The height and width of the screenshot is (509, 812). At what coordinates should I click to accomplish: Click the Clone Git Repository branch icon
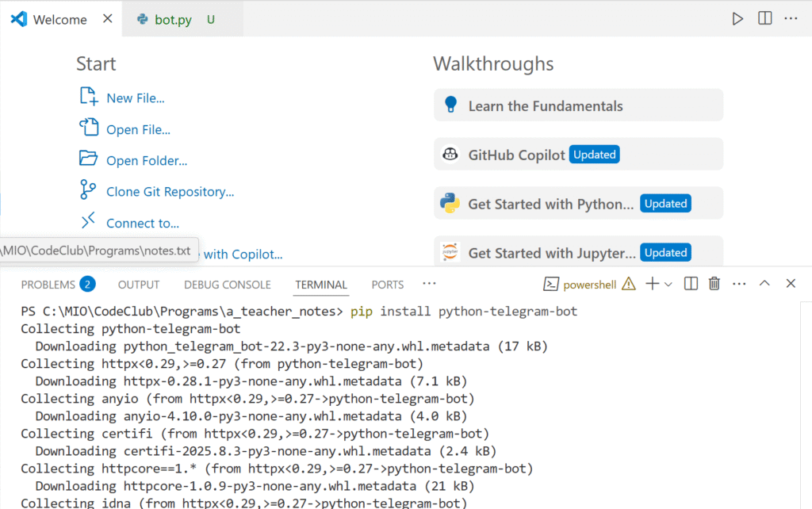coord(87,190)
